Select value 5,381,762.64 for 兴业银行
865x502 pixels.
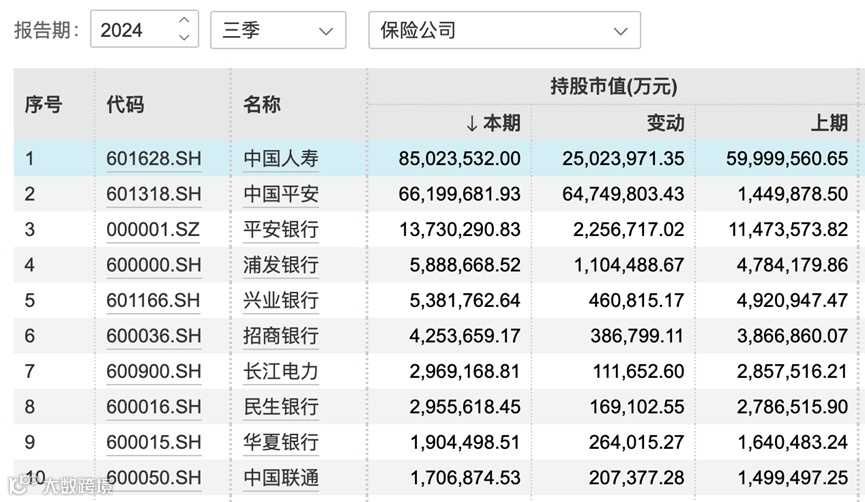point(465,301)
